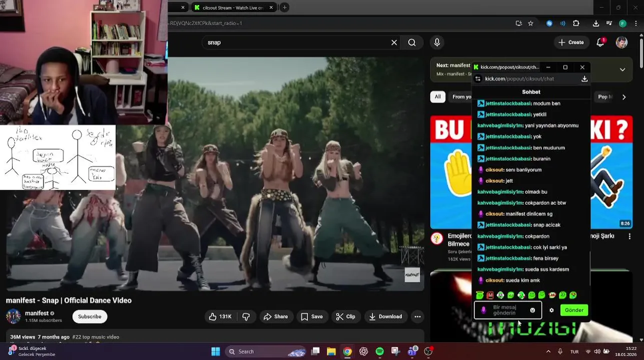Click the install app icon in address bar
Screen dimensions: 644x360
click(519, 23)
